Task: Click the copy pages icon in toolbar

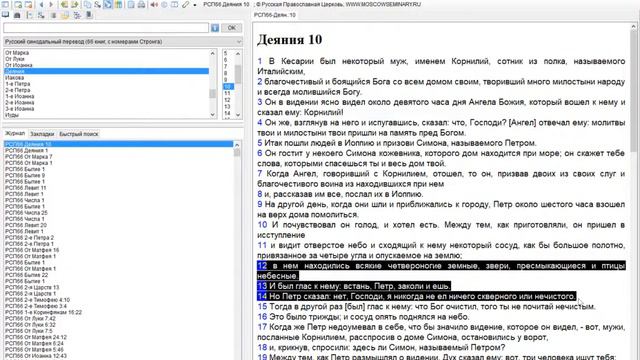Action: pos(87,4)
